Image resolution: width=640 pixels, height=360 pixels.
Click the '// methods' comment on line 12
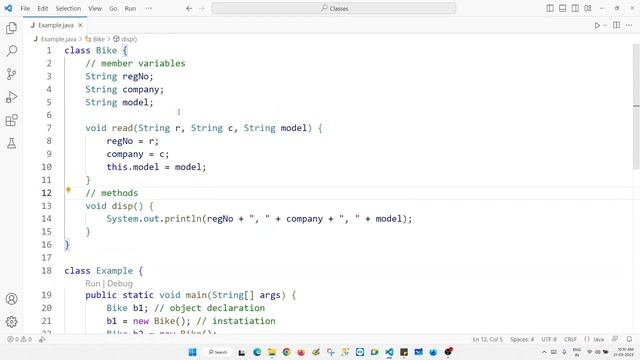click(x=111, y=193)
